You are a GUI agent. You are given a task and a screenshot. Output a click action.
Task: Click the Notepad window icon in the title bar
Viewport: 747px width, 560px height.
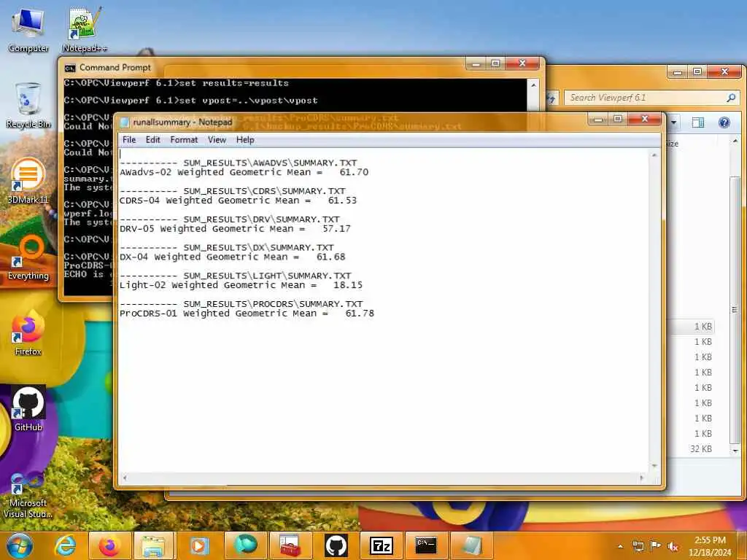125,122
